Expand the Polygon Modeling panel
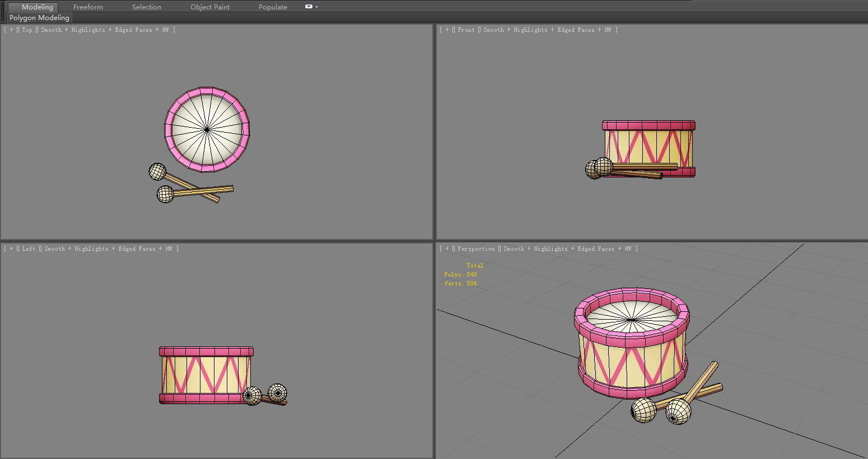This screenshot has height=459, width=868. point(39,18)
